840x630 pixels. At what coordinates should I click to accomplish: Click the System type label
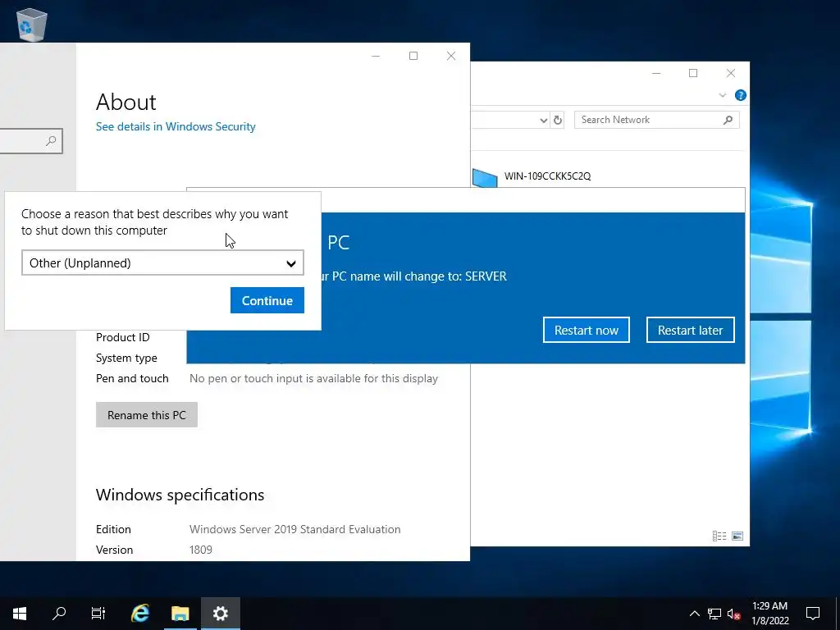(x=126, y=358)
